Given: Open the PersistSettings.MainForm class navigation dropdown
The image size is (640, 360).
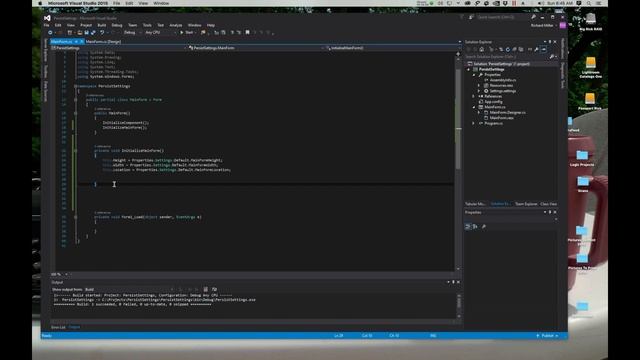Looking at the screenshot, I should 256,48.
